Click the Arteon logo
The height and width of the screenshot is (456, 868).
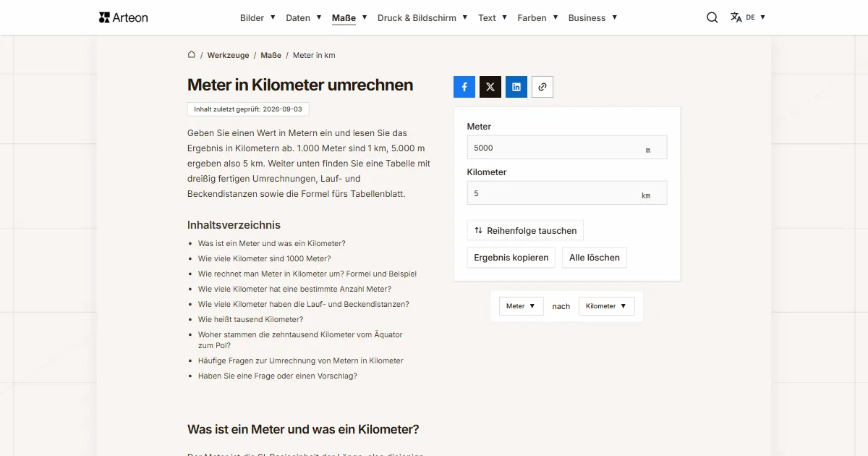coord(123,17)
